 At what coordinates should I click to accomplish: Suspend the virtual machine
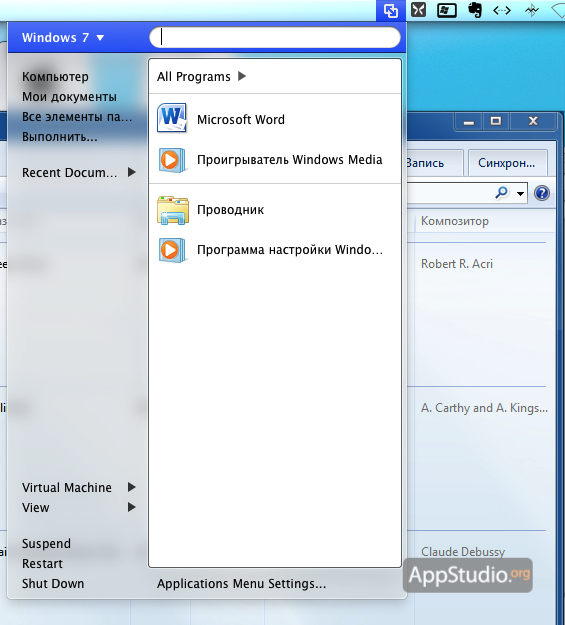(46, 544)
